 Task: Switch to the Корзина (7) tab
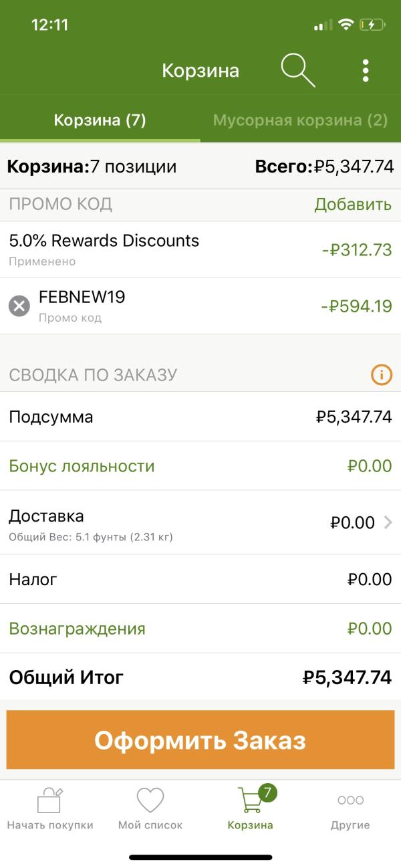pos(100,120)
